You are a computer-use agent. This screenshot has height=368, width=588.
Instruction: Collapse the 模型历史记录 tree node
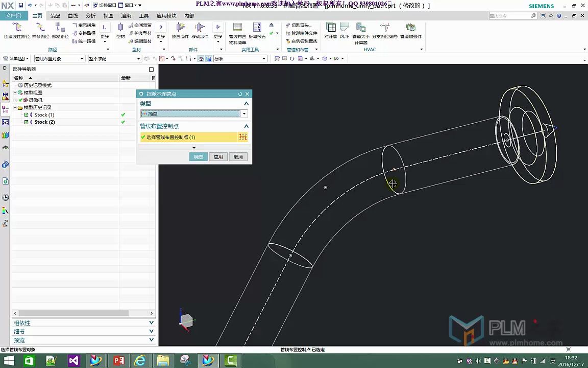coord(15,107)
